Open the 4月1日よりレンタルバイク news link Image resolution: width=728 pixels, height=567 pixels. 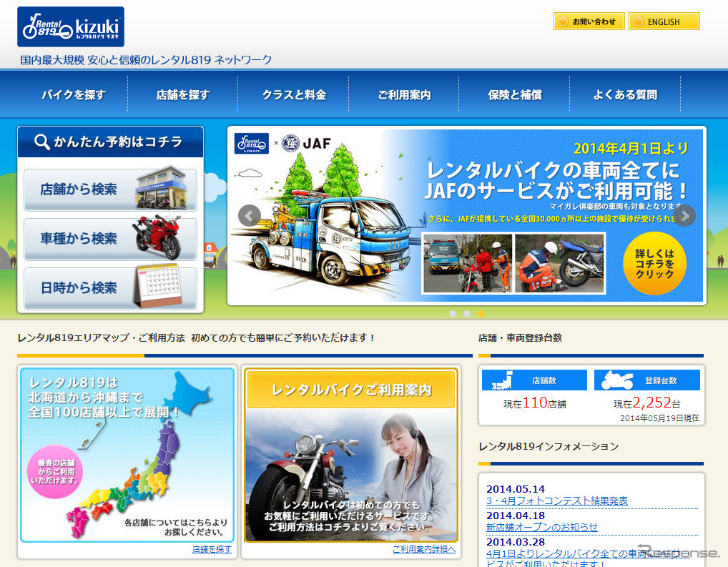587,558
